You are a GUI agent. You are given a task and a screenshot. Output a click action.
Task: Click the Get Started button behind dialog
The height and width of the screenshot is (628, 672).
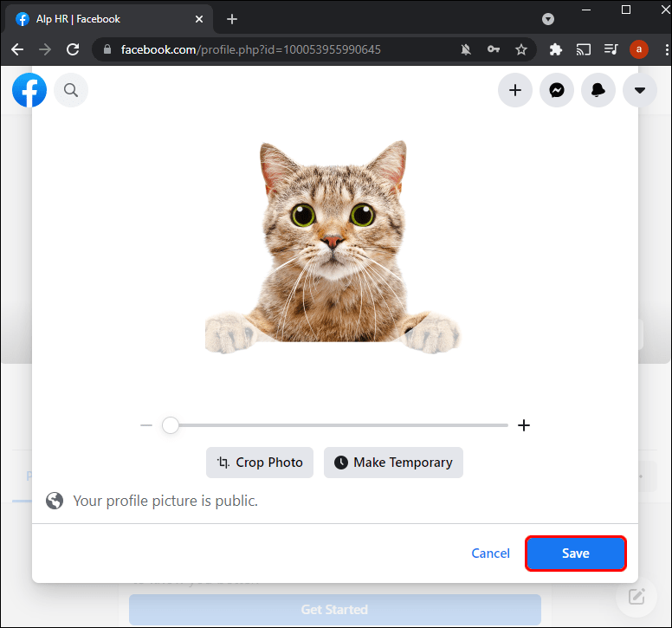pyautogui.click(x=335, y=609)
